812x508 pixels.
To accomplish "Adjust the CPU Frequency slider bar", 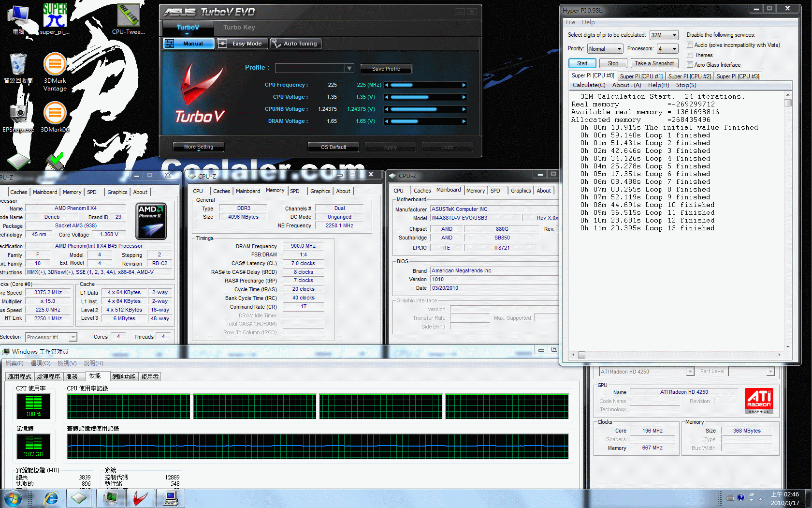I will click(425, 85).
